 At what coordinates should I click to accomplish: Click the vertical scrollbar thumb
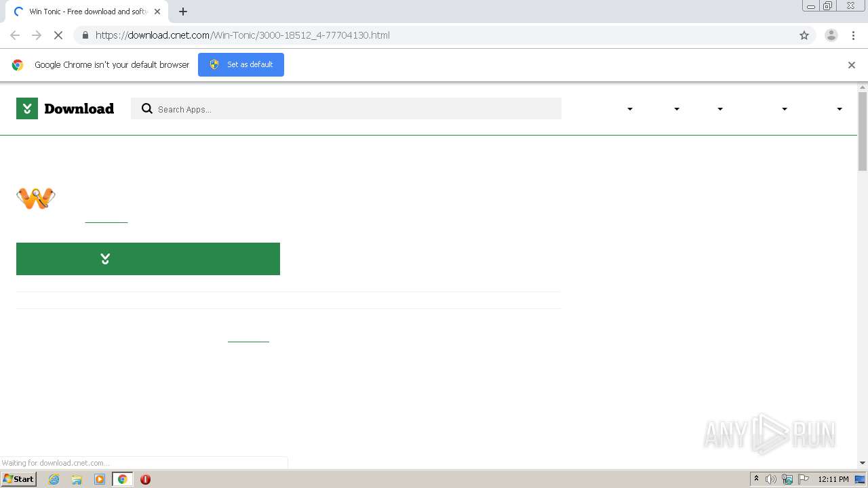[x=863, y=131]
